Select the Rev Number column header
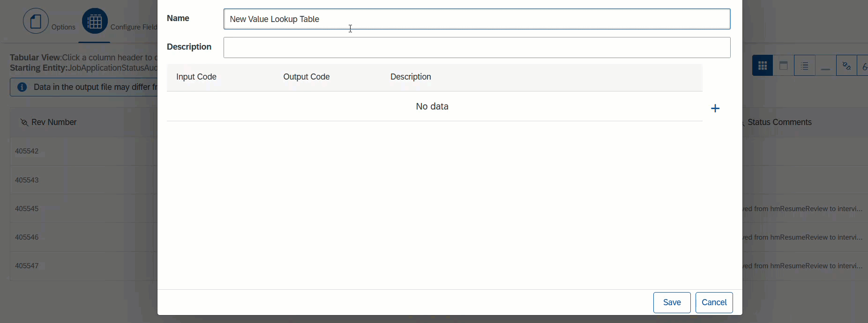Viewport: 868px width, 323px height. [54, 122]
